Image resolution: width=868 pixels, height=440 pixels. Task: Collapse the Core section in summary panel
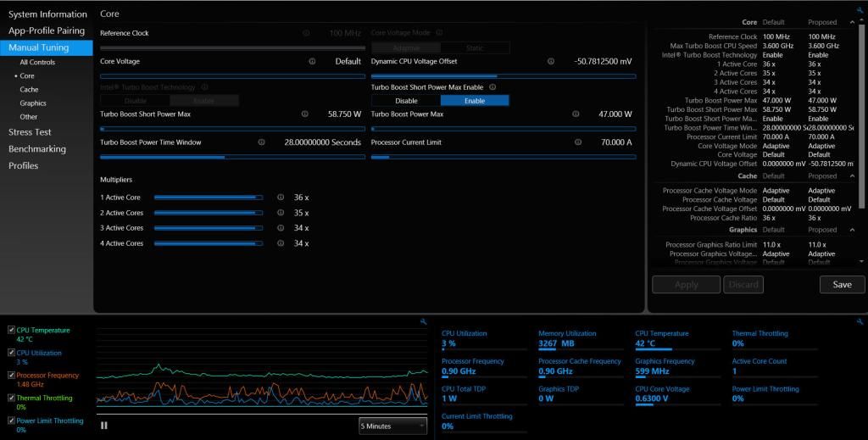coord(852,22)
